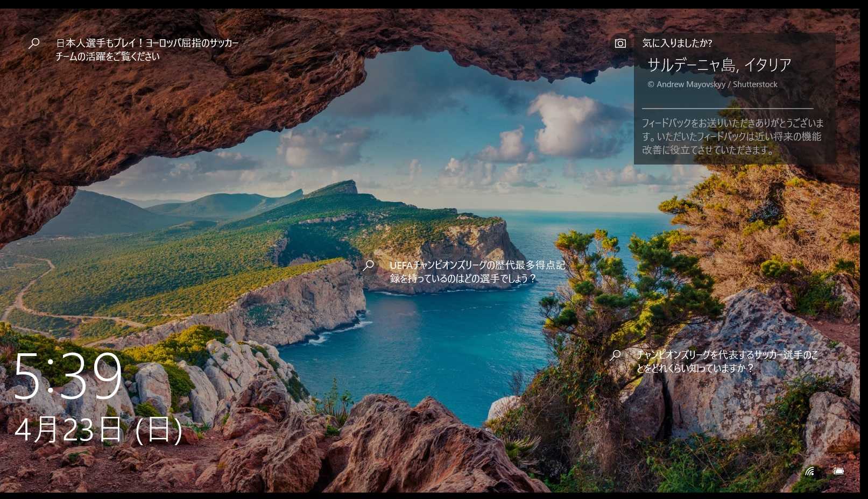Open the Wi-Fi network icon

[x=809, y=471]
